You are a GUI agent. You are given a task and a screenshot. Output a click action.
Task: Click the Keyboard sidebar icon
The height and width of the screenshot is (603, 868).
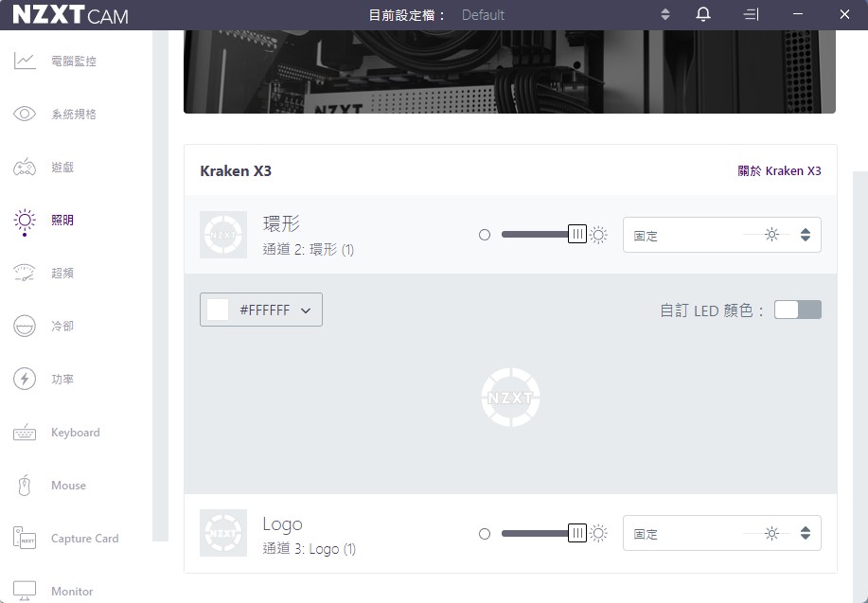(25, 433)
